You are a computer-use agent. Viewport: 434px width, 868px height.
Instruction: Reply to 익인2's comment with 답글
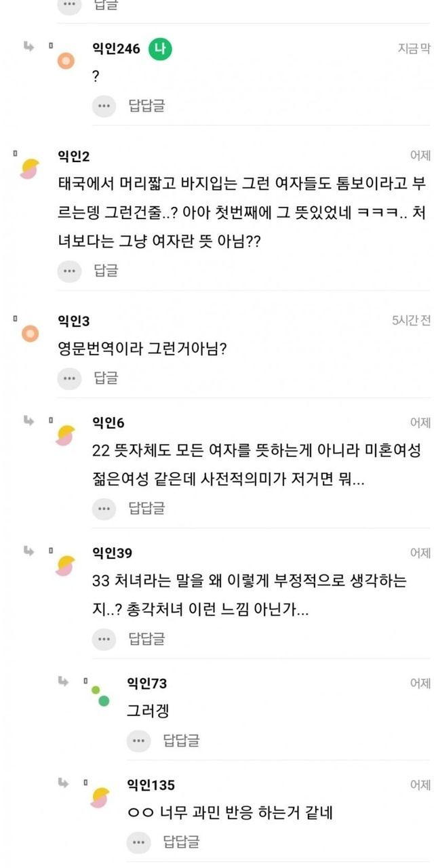coord(106,271)
